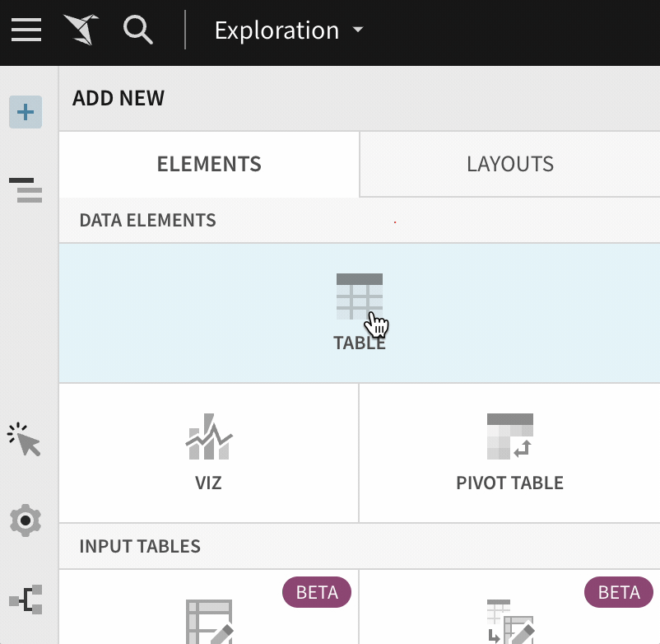Click the blue plus add-element icon
This screenshot has height=644, width=660.
click(26, 112)
